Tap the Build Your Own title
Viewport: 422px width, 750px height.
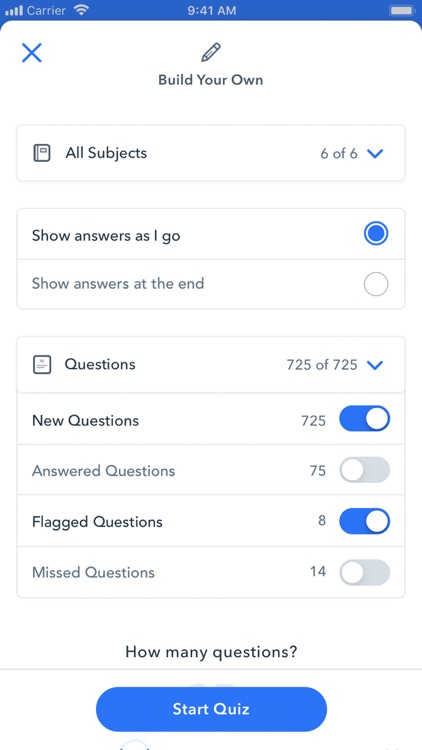point(211,79)
